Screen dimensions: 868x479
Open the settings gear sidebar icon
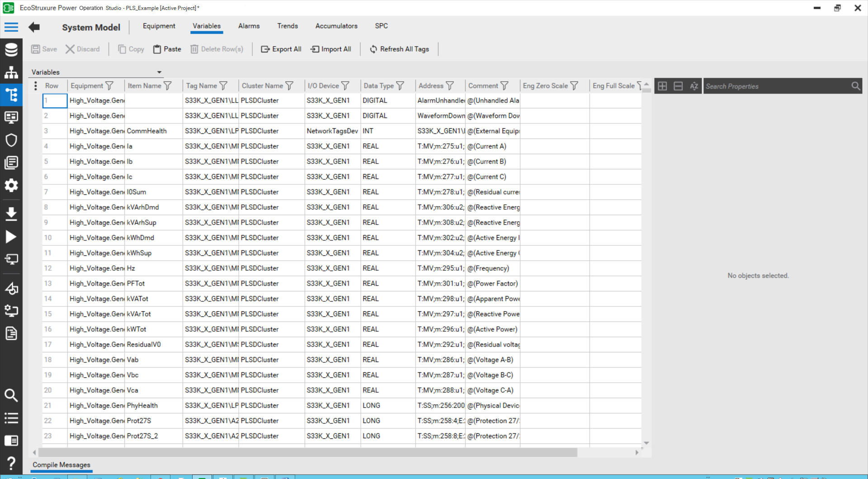click(x=11, y=185)
